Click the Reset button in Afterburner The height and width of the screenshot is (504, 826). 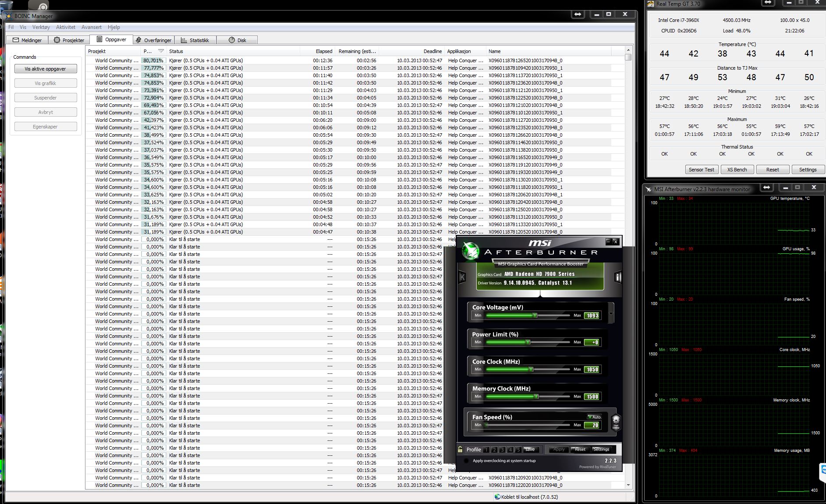pyautogui.click(x=580, y=450)
